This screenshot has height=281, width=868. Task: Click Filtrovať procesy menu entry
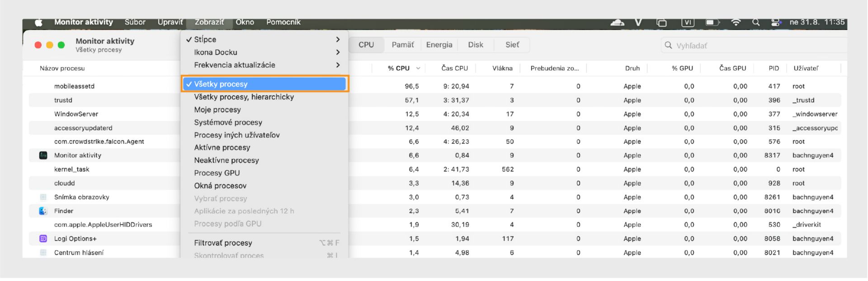(x=223, y=243)
